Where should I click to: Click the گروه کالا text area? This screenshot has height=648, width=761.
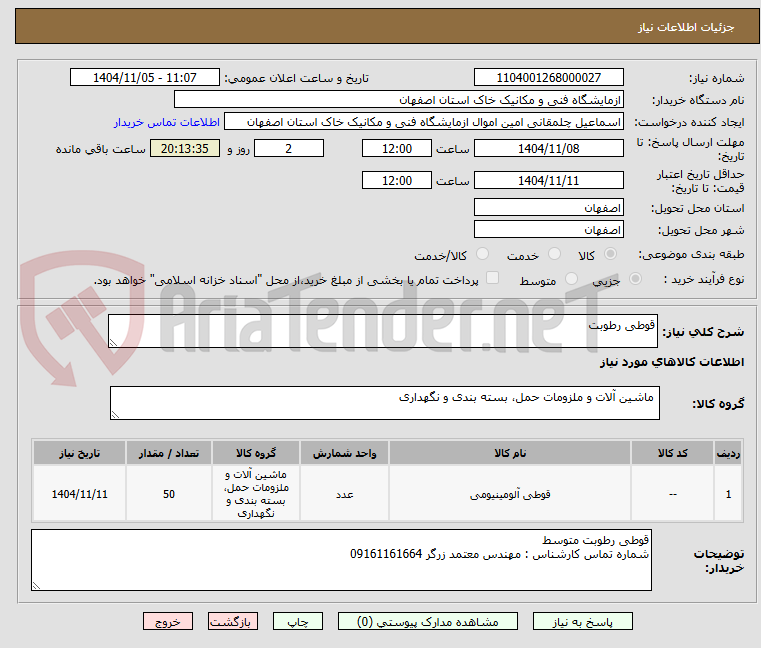(x=385, y=403)
